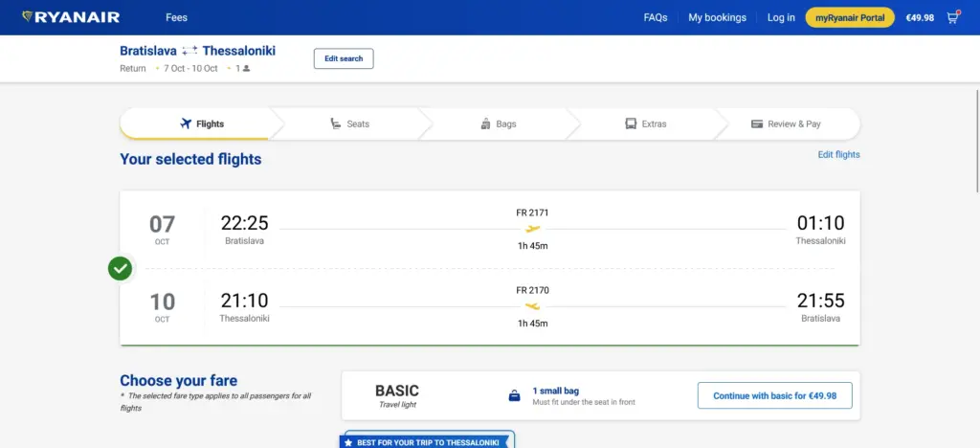980x448 pixels.
Task: Click the 'Choose your fare' heading
Action: [x=179, y=381]
